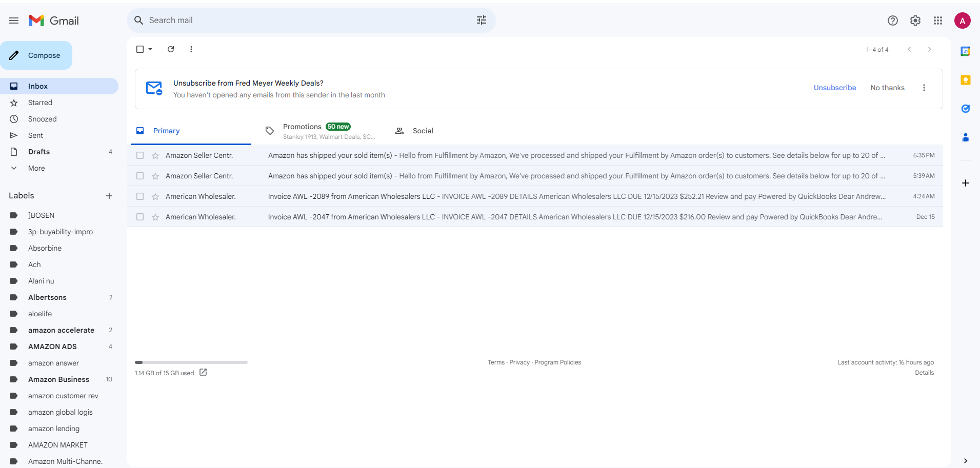980x468 pixels.
Task: Select the 6:35 PM Amazon Seller email
Action: click(x=140, y=155)
